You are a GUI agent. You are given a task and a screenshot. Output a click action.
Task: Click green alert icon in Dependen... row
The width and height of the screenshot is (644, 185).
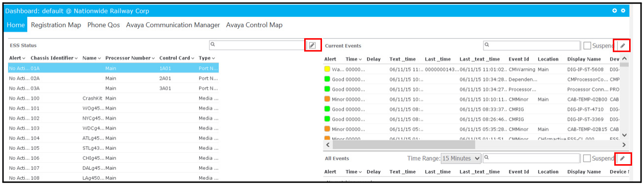(327, 79)
